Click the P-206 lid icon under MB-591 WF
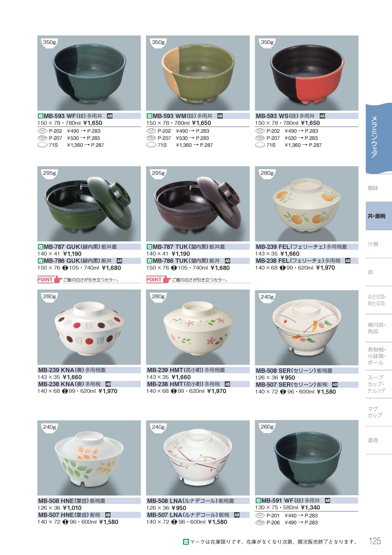The height and width of the screenshot is (555, 392). coord(260,522)
